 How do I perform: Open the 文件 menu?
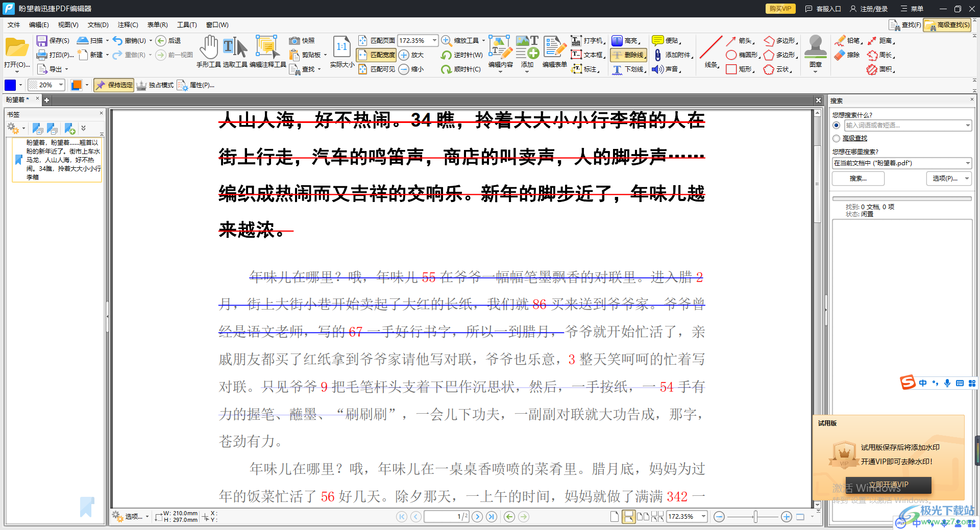pos(14,24)
